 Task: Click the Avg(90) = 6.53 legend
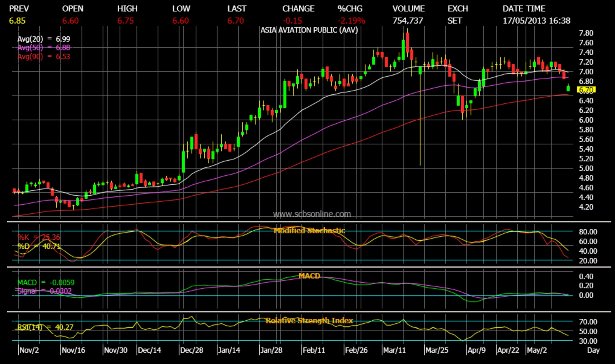[x=44, y=56]
